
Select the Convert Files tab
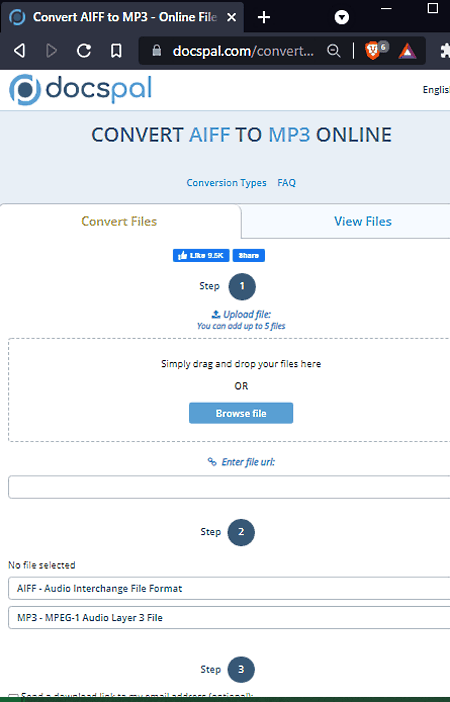point(119,221)
